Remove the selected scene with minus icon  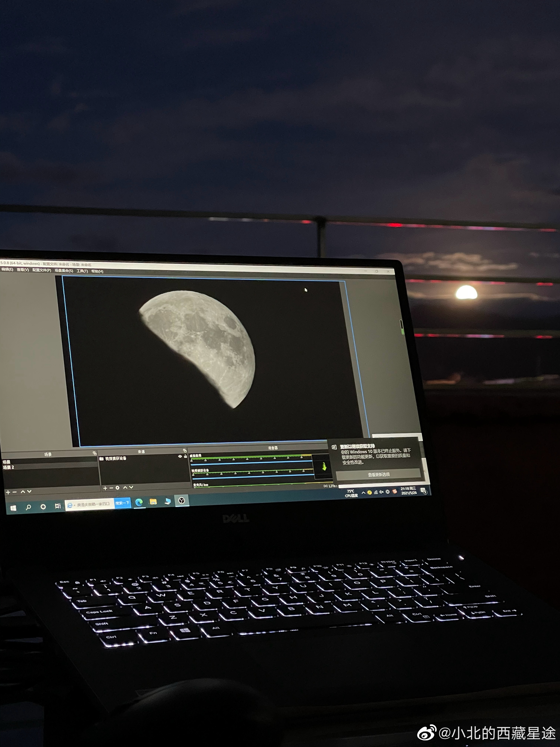(14, 492)
